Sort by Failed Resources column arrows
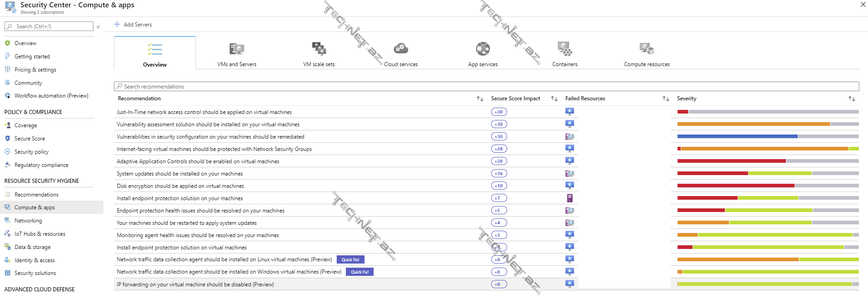The width and height of the screenshot is (868, 295). [x=666, y=98]
